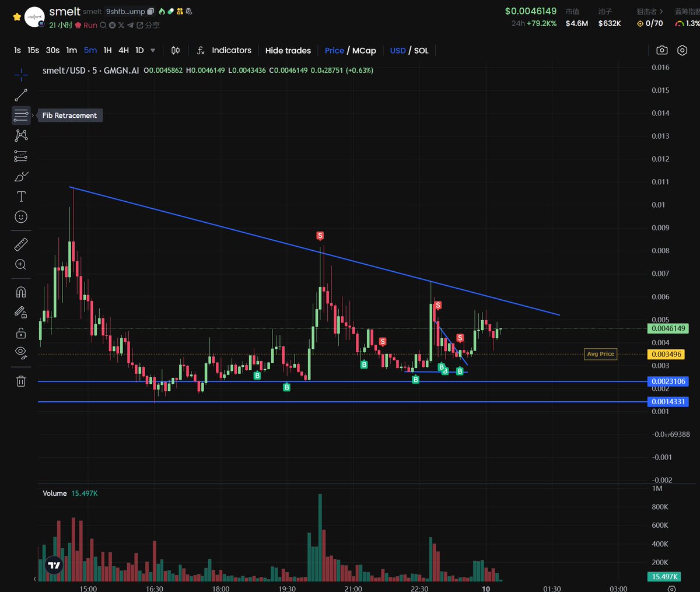700x592 pixels.
Task: Click the TradingView logo in volume pane
Action: coord(54,565)
